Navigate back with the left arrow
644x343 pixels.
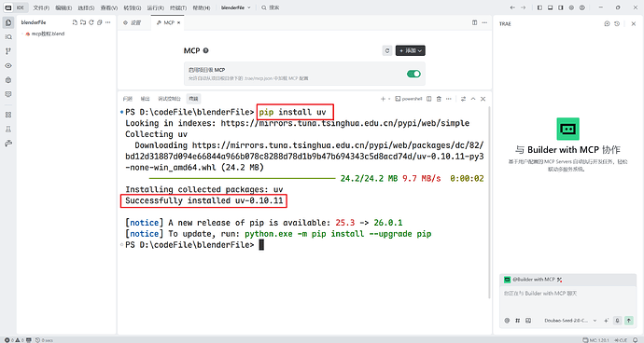[x=512, y=7]
